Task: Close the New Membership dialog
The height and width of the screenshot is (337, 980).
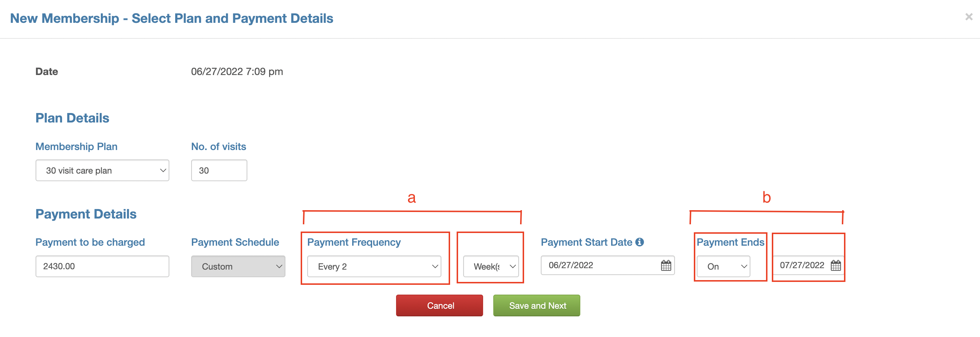Action: (x=969, y=17)
